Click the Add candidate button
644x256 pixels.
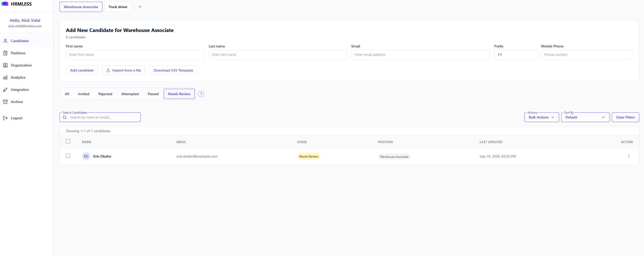click(x=82, y=70)
